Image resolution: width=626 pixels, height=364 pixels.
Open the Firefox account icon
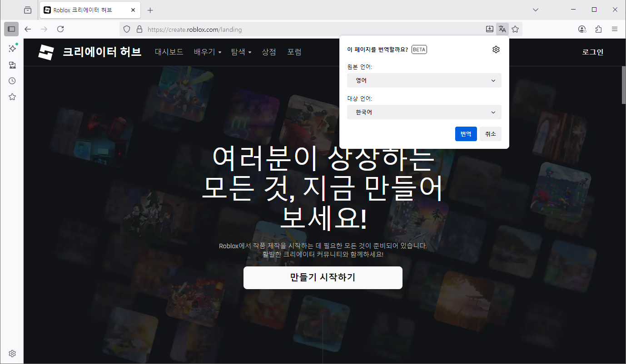click(582, 29)
